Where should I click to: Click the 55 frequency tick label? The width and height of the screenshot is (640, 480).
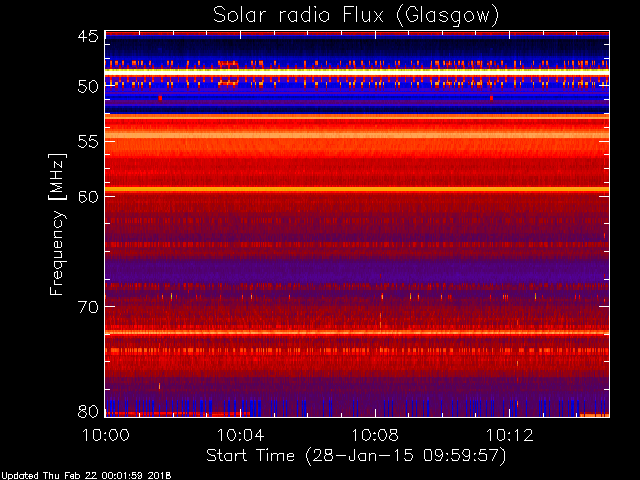pos(88,142)
